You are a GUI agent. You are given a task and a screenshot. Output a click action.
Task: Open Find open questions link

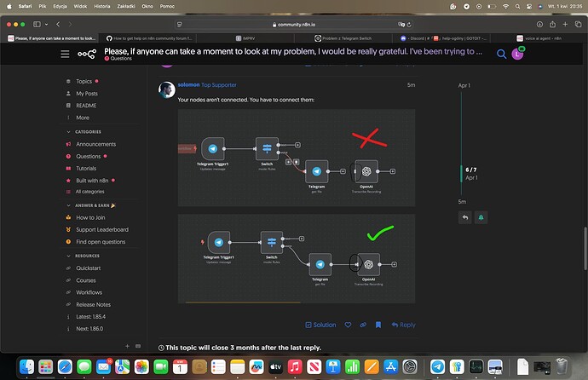pyautogui.click(x=101, y=242)
